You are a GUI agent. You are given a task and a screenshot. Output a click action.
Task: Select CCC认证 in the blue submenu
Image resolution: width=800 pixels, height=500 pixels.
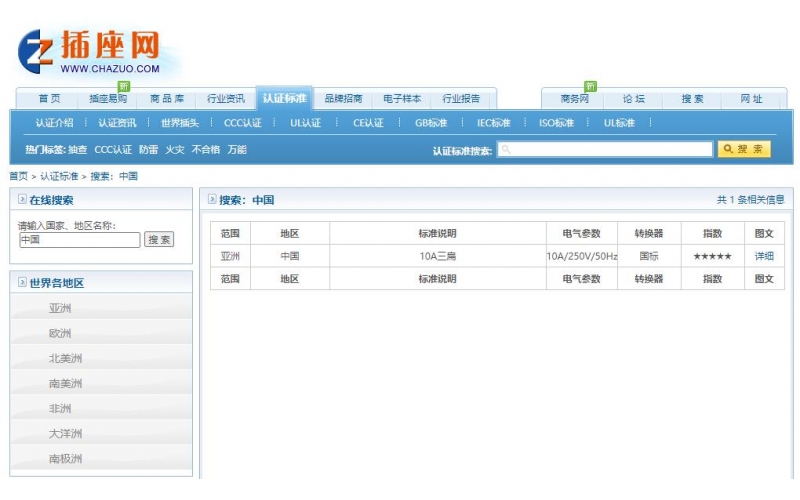click(242, 123)
